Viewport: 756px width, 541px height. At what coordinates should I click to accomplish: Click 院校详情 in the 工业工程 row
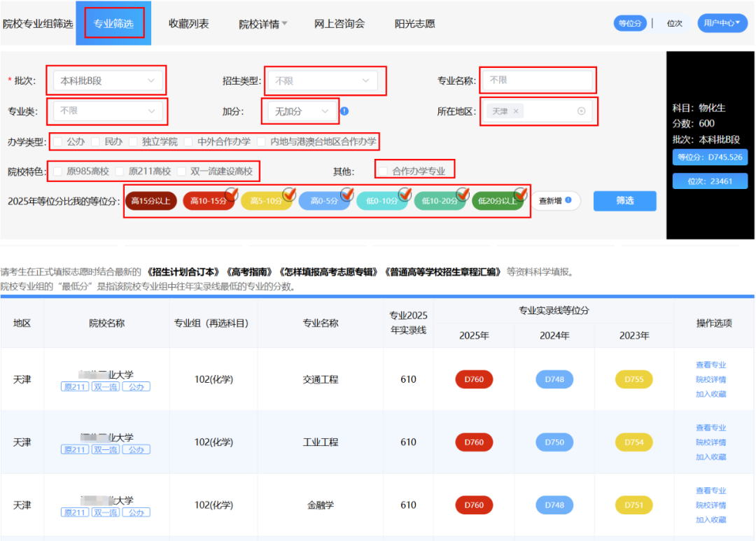(x=710, y=442)
